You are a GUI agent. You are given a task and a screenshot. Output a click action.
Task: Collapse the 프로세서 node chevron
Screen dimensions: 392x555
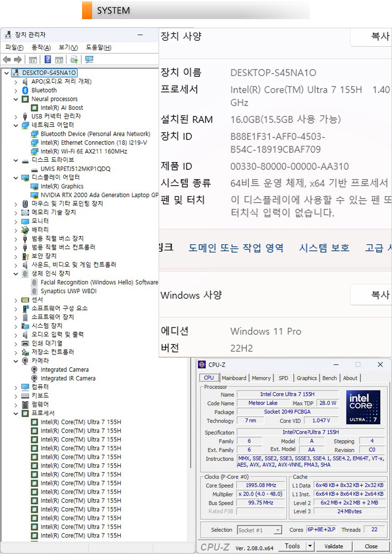pyautogui.click(x=16, y=413)
